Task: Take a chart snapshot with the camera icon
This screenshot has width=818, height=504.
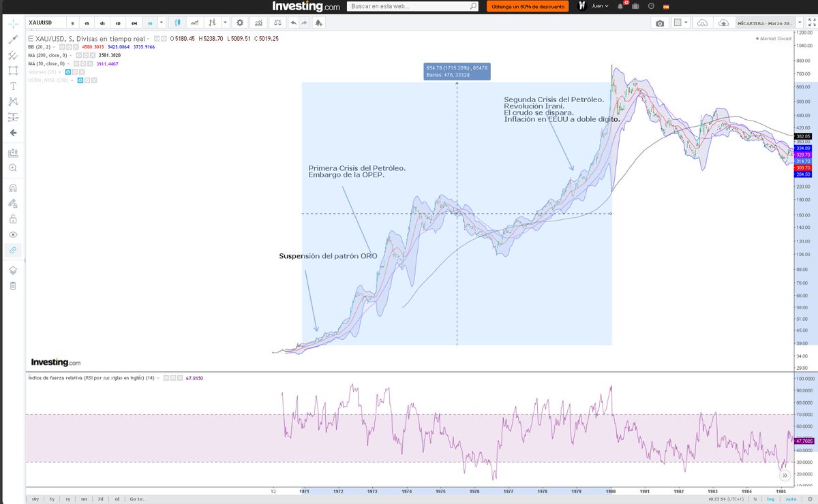Action: tap(660, 22)
